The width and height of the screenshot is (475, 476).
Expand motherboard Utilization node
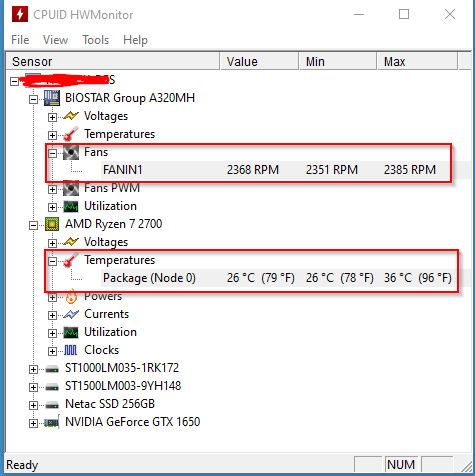pos(52,207)
